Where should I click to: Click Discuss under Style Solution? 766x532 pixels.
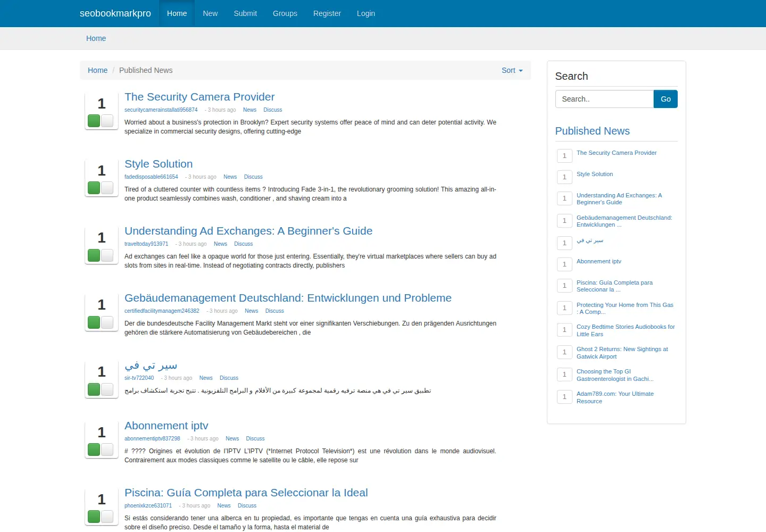click(253, 177)
